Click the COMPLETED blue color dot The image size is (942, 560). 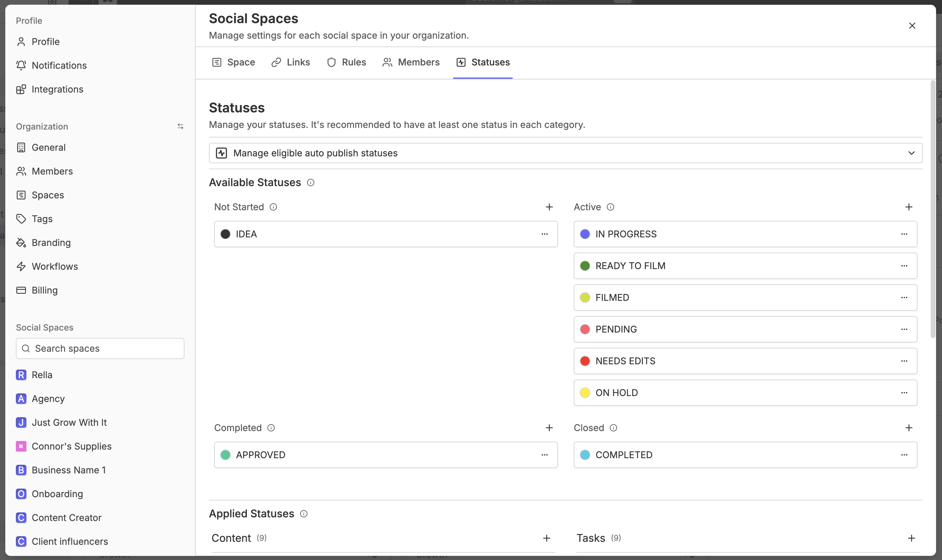(585, 455)
